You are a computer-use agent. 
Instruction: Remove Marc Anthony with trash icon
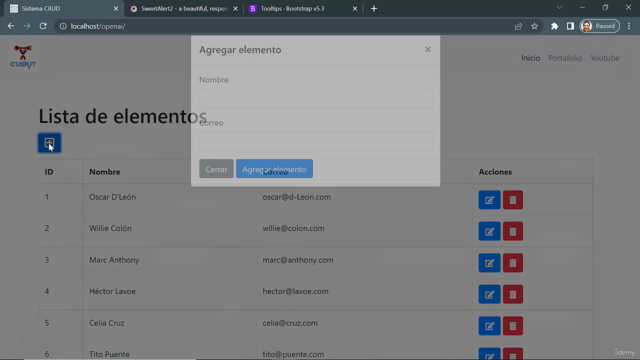pos(513,263)
